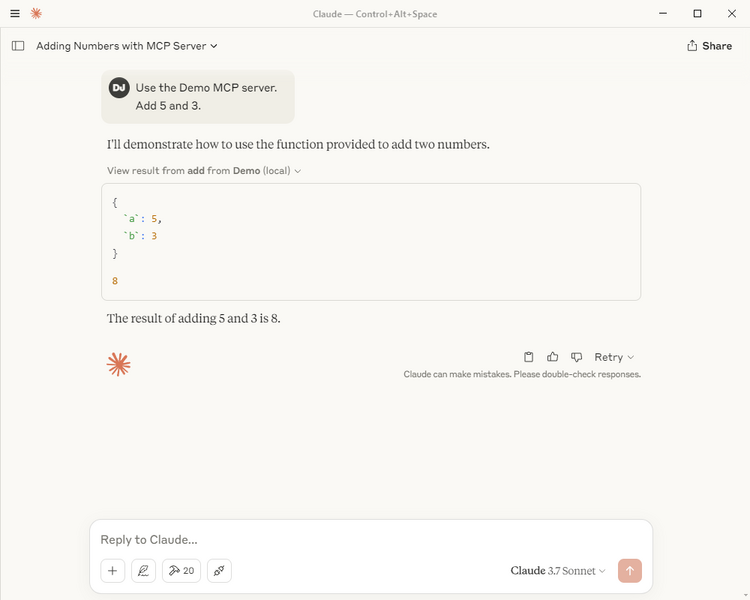Open the writing style selector icon
This screenshot has height=600, width=750.
click(143, 571)
